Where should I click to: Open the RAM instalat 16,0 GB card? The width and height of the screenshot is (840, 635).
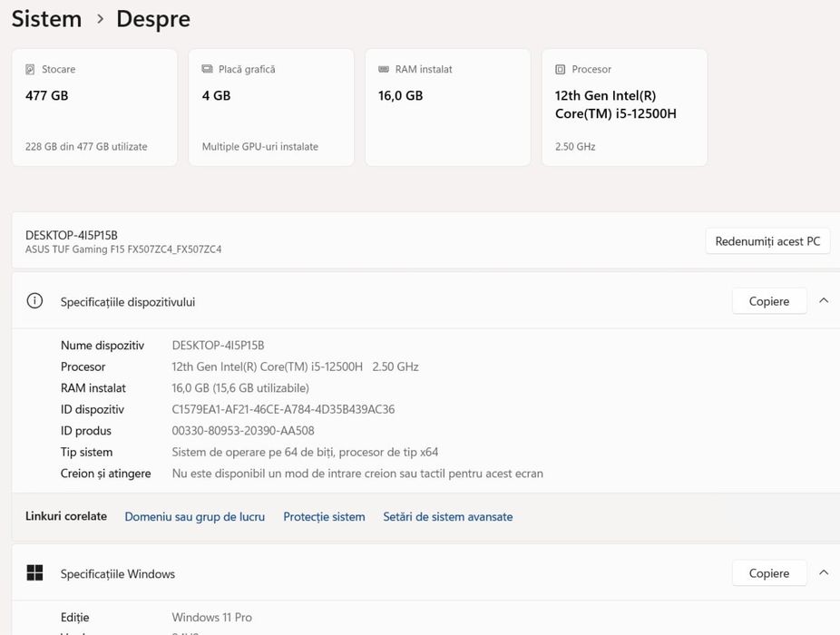[x=448, y=107]
